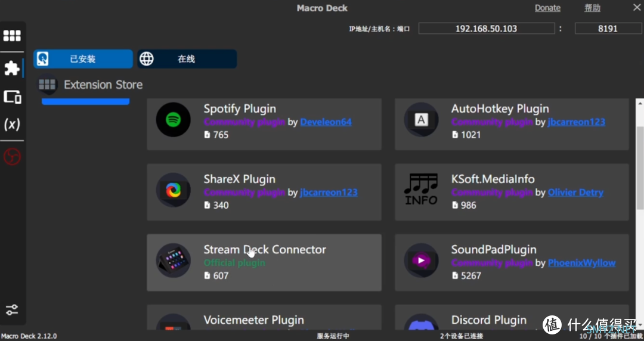Open the Deck grid view in sidebar
The height and width of the screenshot is (341, 644).
[12, 36]
